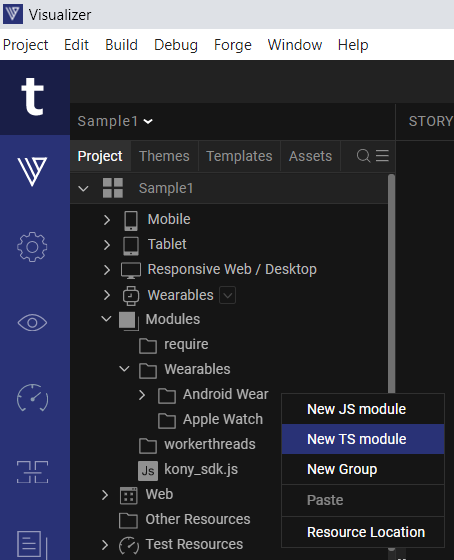Click the search magnifier in project panel
The height and width of the screenshot is (560, 454).
click(363, 156)
